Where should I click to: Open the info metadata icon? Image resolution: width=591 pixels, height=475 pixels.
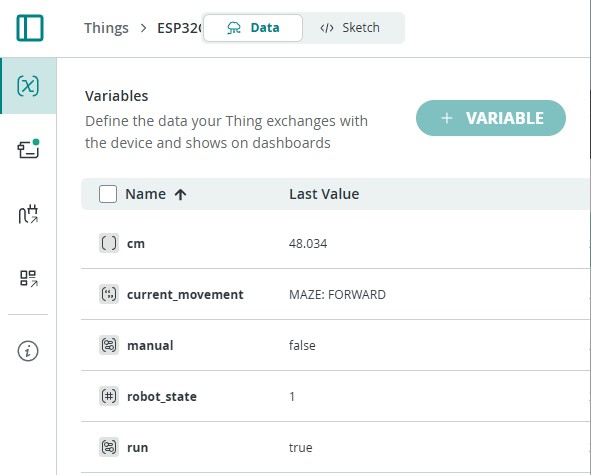(x=28, y=351)
